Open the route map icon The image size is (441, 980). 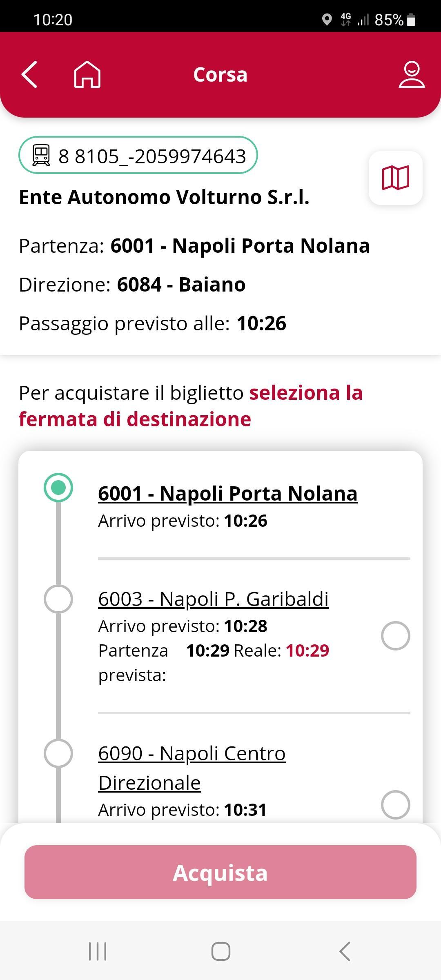tap(395, 178)
